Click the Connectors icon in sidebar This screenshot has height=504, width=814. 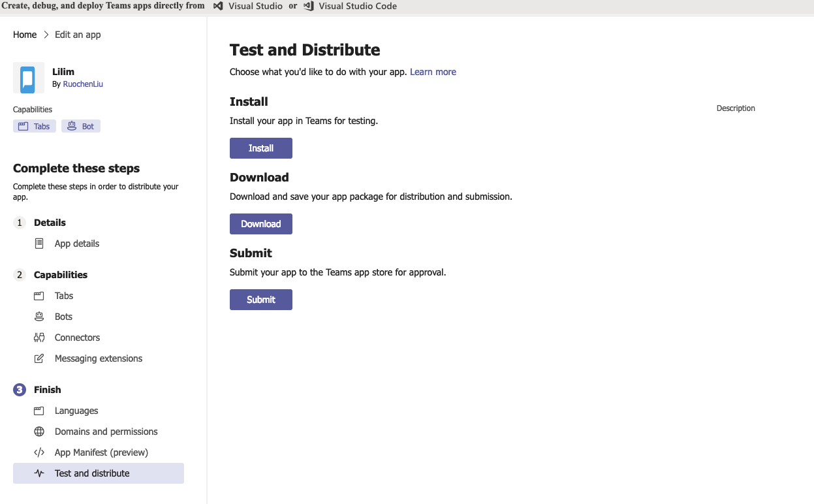(x=39, y=338)
